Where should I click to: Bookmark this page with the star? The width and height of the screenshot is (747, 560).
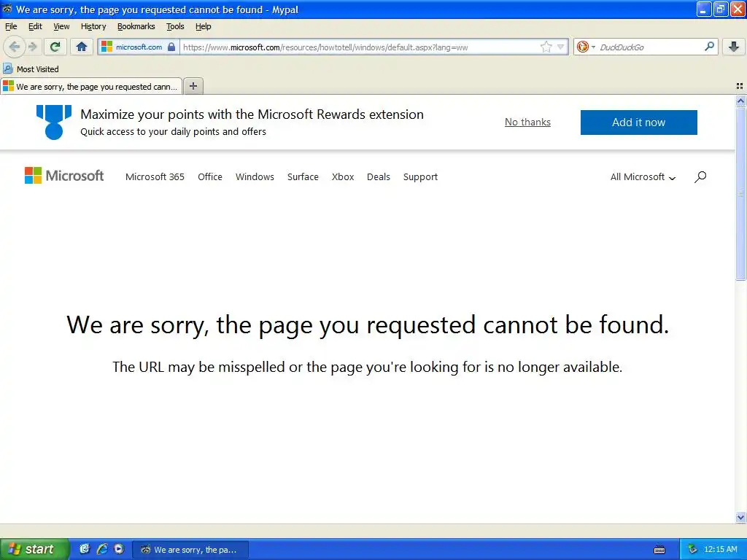(546, 47)
